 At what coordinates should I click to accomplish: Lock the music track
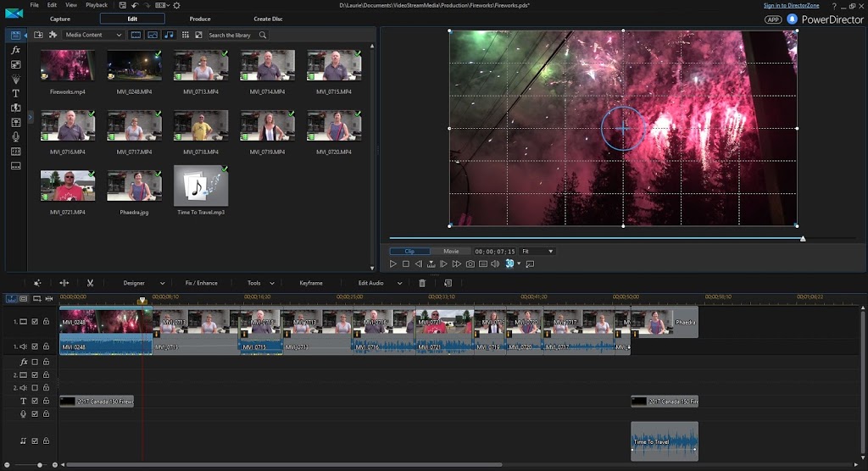coord(47,441)
